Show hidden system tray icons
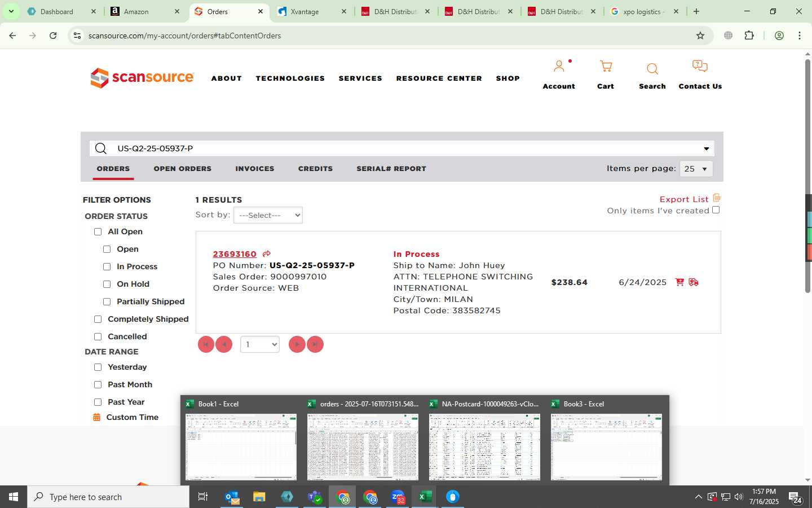Viewport: 812px width, 508px height. 698,497
